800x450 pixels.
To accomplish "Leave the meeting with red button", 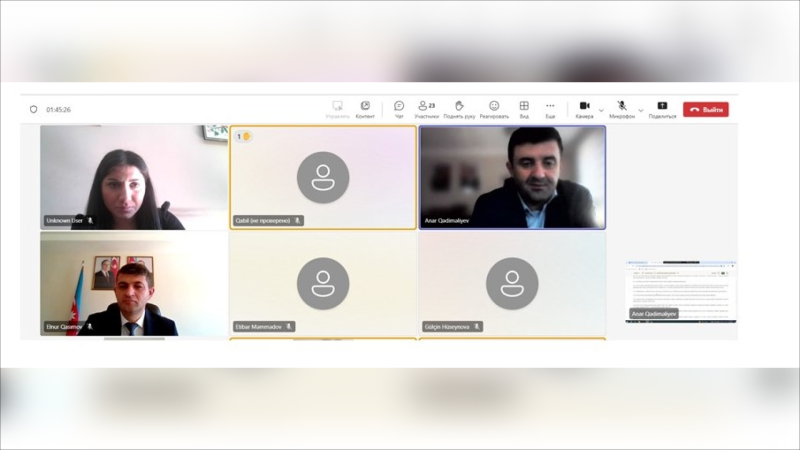I will point(706,109).
